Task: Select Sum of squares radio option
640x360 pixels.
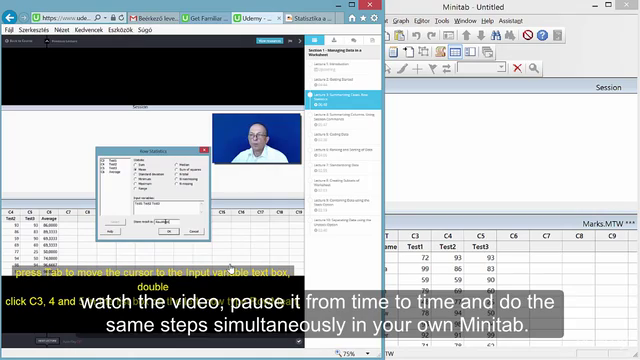Action: point(176,169)
